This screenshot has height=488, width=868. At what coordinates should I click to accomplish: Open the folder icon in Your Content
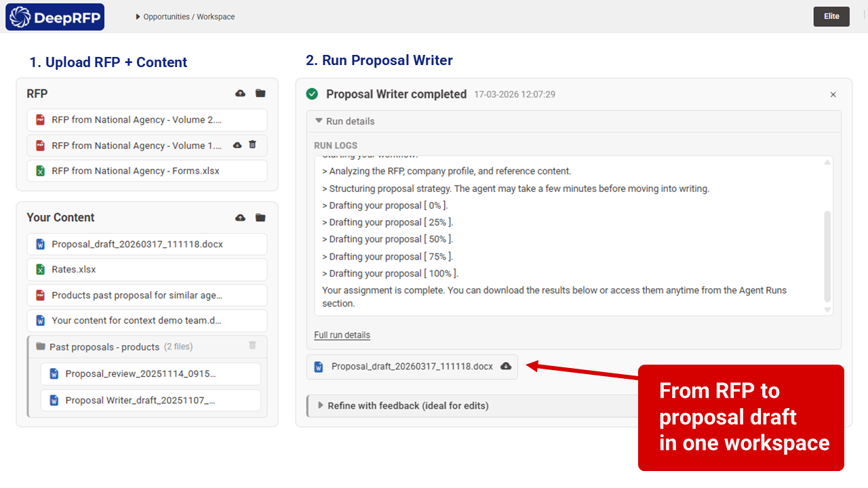click(260, 218)
